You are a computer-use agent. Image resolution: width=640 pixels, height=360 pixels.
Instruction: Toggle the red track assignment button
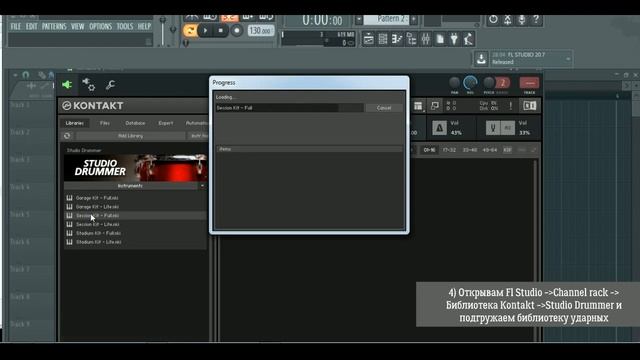pyautogui.click(x=529, y=83)
